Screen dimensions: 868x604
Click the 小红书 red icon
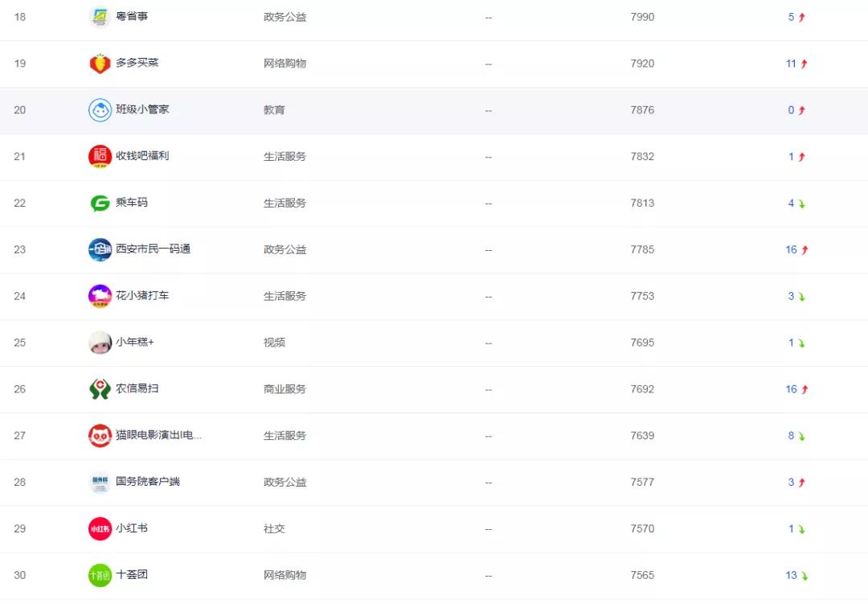pos(100,528)
